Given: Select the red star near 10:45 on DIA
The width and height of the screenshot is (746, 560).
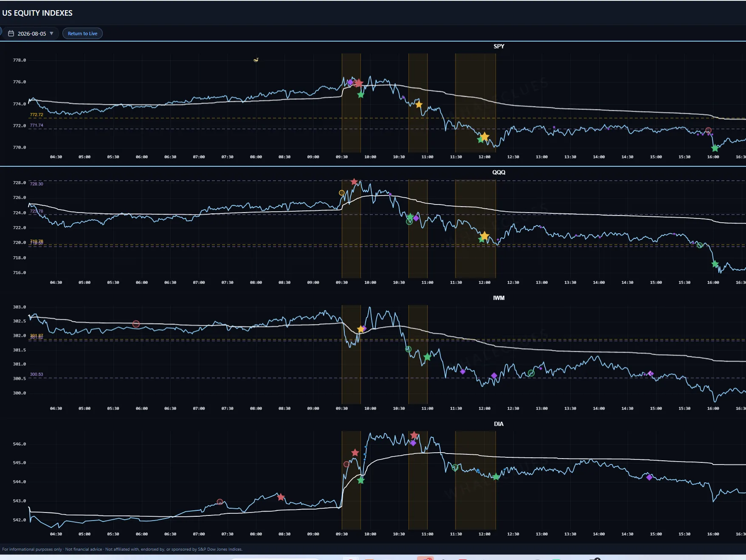Looking at the screenshot, I should 414,435.
